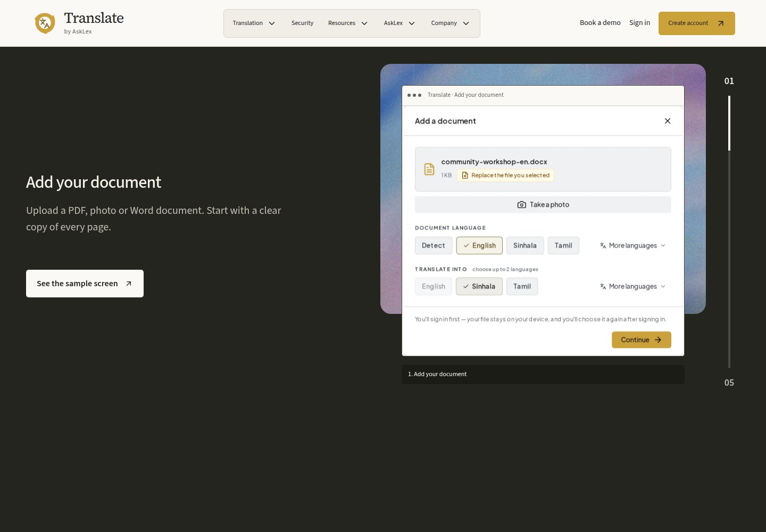Click the Continue button
This screenshot has height=532, width=766.
point(642,340)
